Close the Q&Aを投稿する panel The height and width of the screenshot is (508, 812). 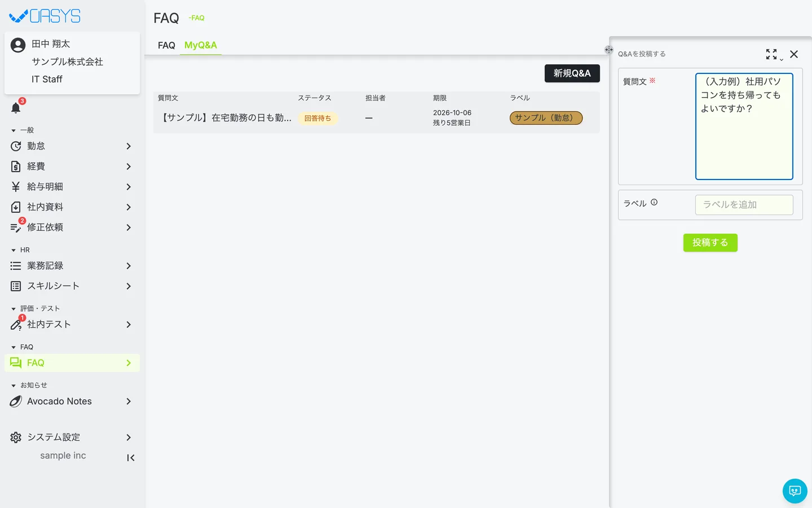click(794, 54)
